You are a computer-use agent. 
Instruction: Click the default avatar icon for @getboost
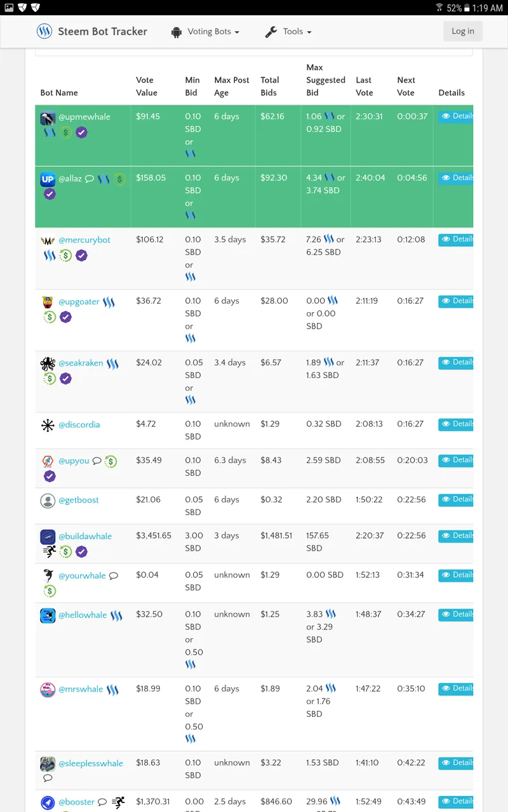[48, 501]
